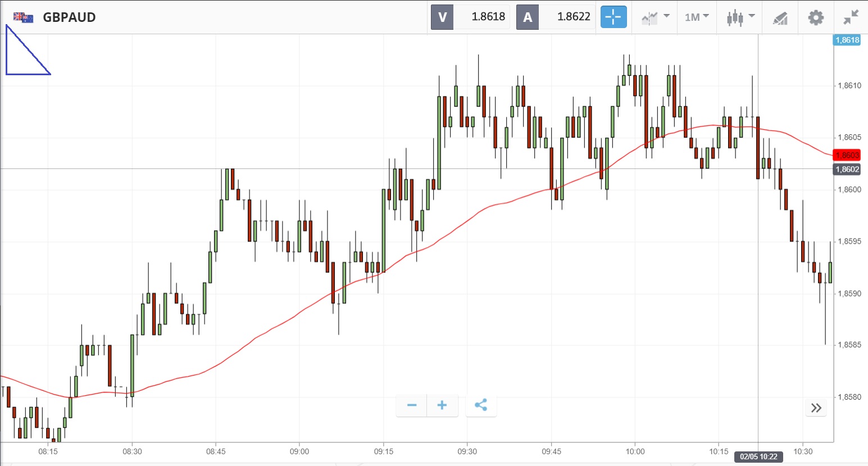Zoom in the chart with plus
The image size is (868, 466).
442,405
